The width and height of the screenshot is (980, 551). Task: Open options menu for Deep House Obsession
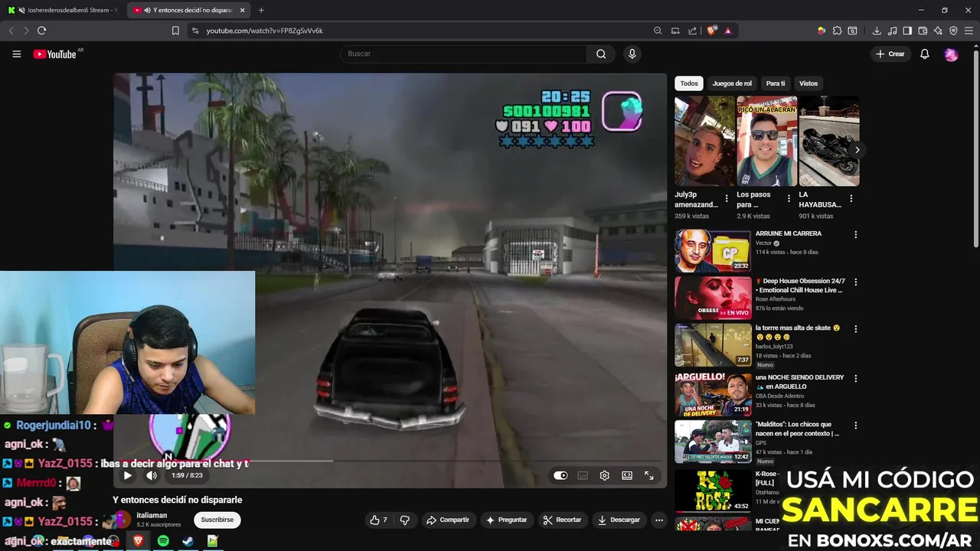[x=856, y=282]
